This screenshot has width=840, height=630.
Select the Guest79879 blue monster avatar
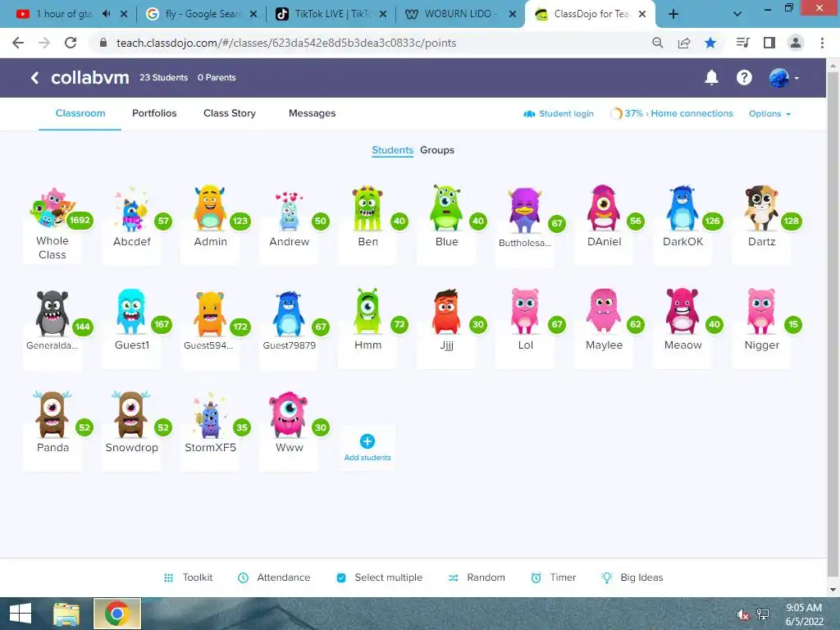tap(289, 313)
